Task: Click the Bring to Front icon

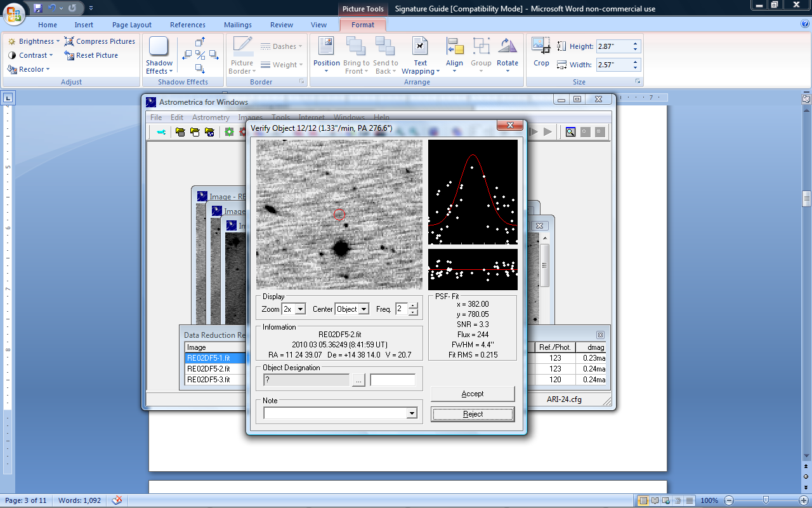Action: [x=356, y=47]
